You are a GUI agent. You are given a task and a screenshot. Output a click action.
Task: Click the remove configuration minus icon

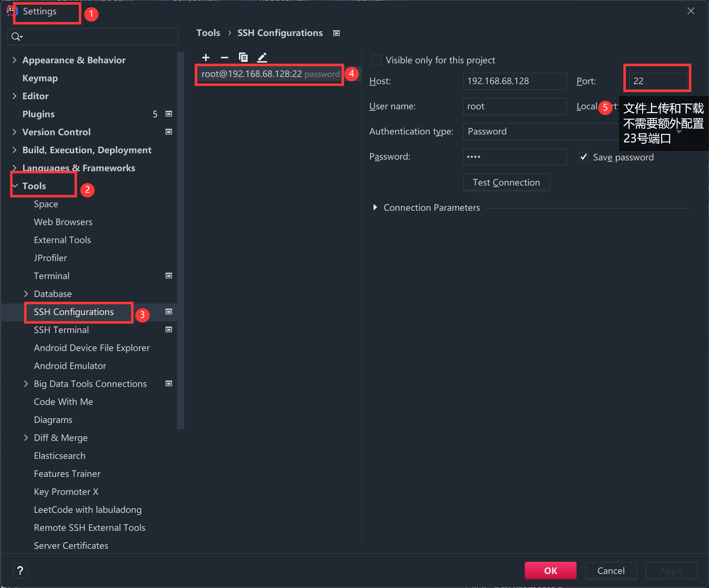(x=225, y=58)
